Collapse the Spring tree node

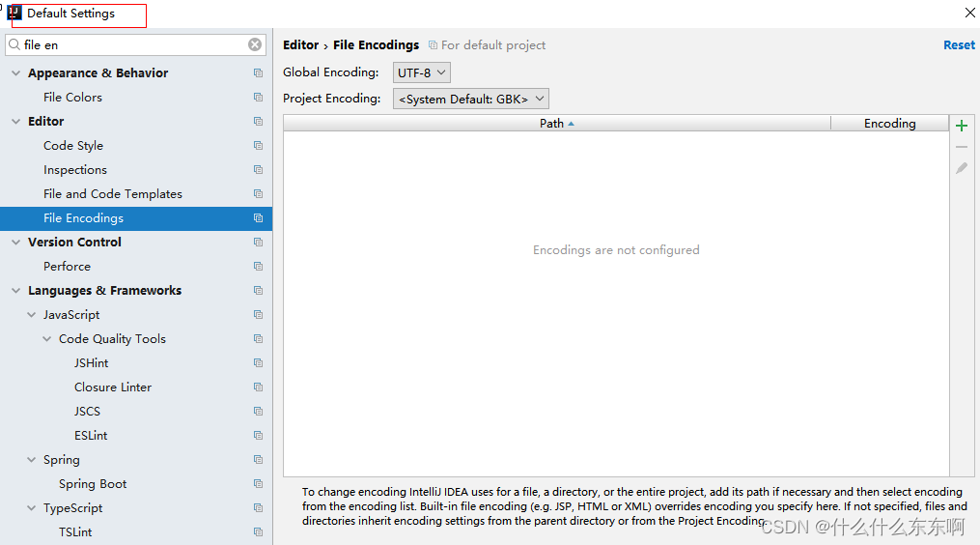point(31,459)
